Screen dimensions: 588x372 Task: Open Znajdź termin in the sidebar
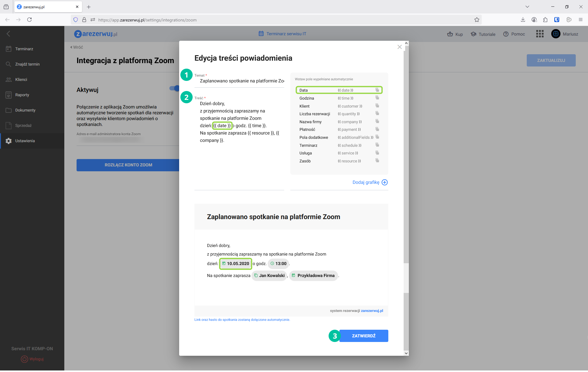click(32, 64)
